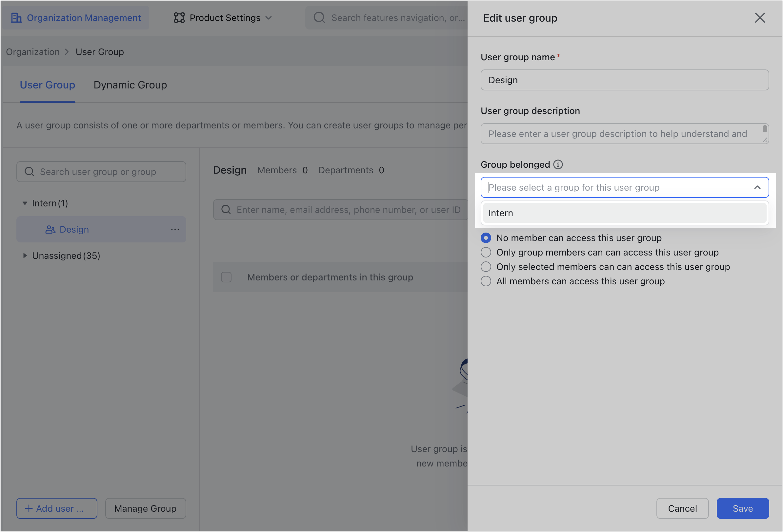Select 'All members can access this user group'
The height and width of the screenshot is (532, 783).
(x=486, y=281)
